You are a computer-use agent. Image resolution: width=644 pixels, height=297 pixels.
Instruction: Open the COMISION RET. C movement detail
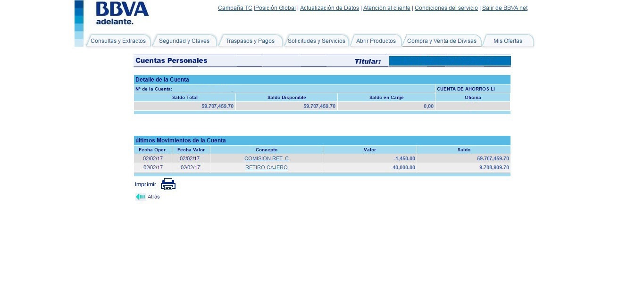(266, 158)
